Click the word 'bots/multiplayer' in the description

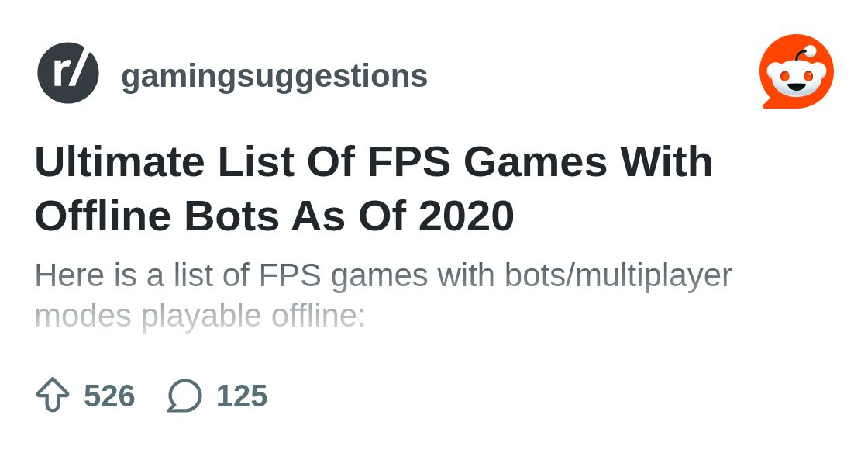619,275
